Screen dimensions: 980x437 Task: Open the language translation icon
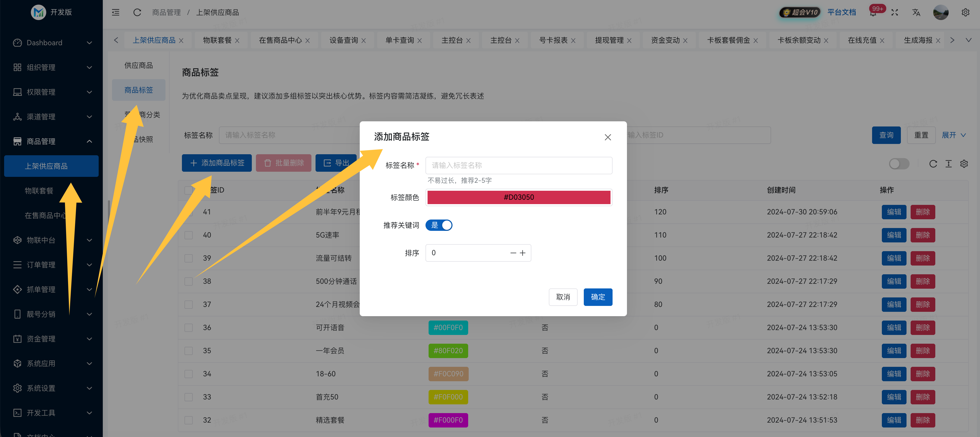pyautogui.click(x=916, y=13)
